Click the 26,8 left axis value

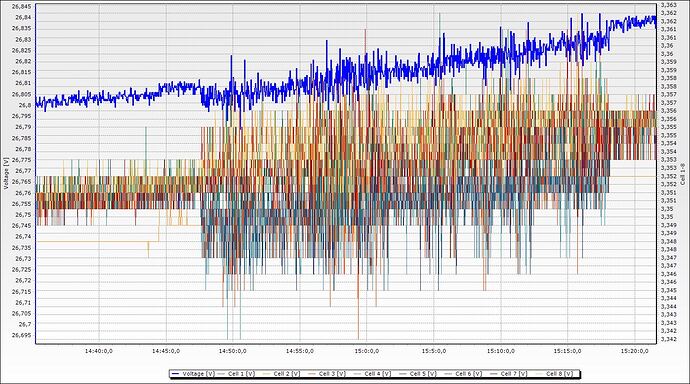click(x=25, y=105)
